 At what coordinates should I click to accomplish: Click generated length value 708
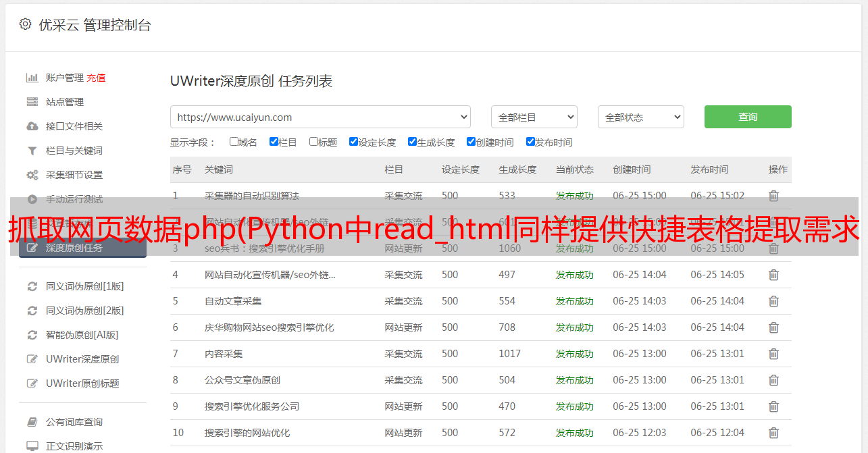[507, 327]
